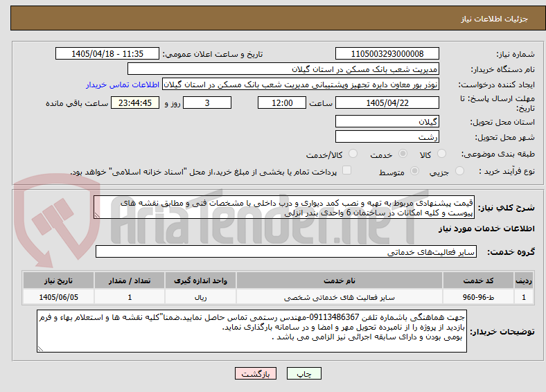Click the تعداد / مقدار column header
Viewport: 546px width, 392px height.
pyautogui.click(x=130, y=280)
